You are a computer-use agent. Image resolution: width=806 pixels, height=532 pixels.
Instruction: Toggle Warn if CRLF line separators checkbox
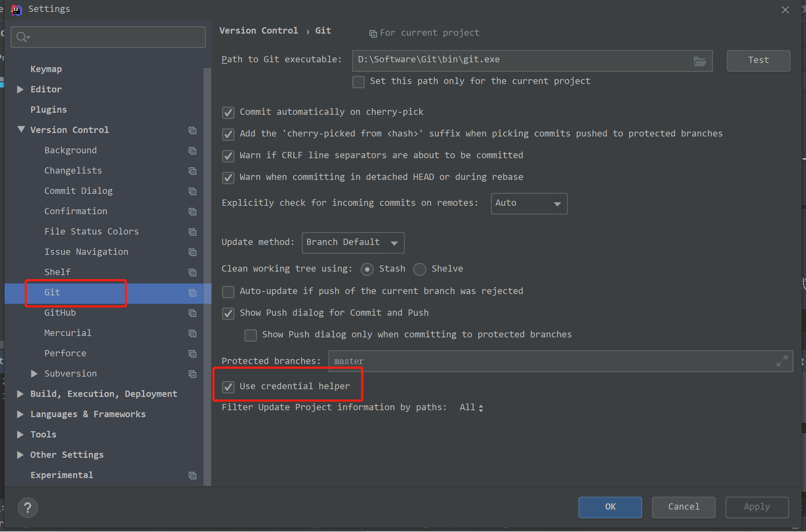(x=228, y=156)
